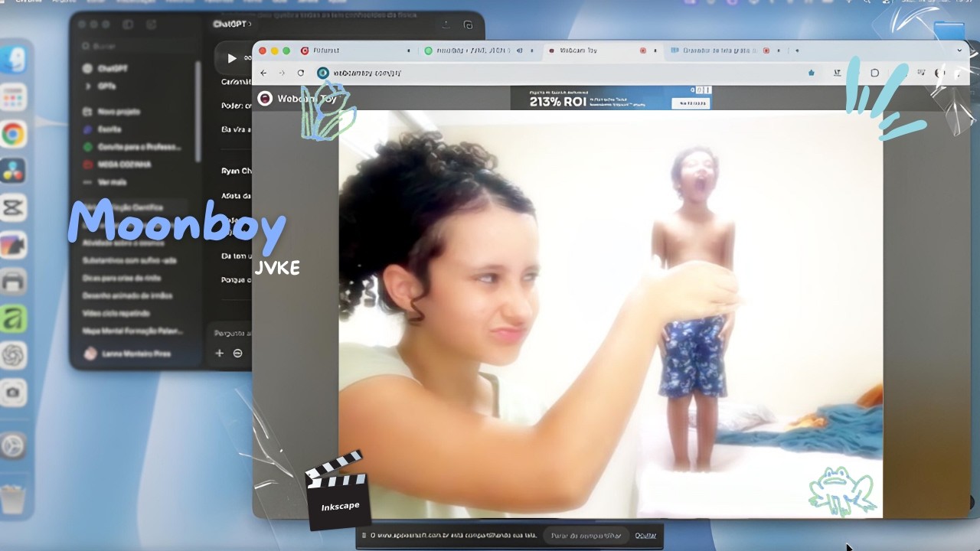Open Chrome's tab search chevron

[959, 51]
